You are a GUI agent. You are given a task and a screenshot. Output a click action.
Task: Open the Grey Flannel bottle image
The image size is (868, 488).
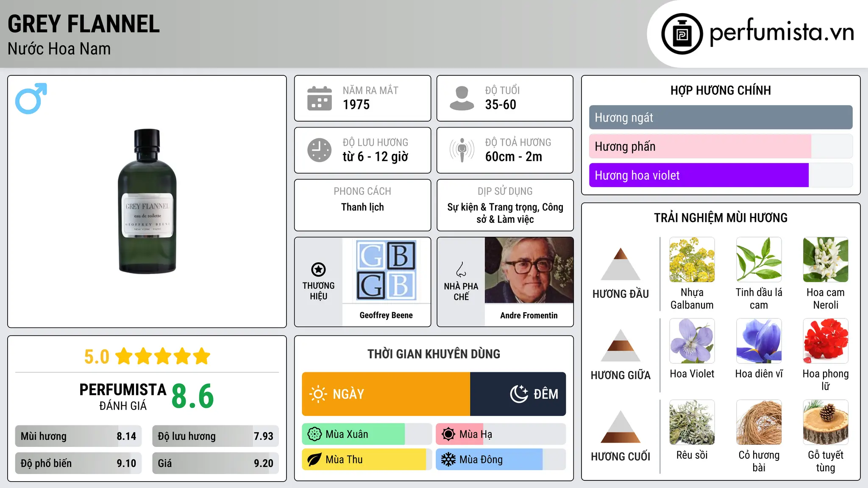click(147, 201)
